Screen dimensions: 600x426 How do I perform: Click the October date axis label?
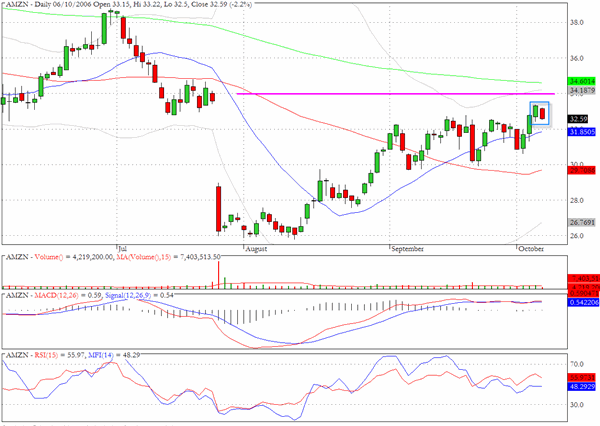pyautogui.click(x=531, y=249)
